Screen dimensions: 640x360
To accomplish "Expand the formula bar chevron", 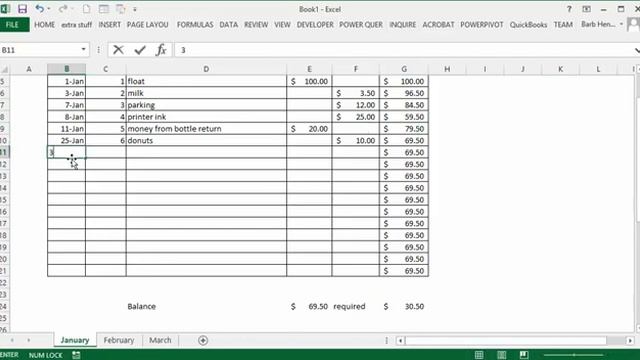I will 637,50.
